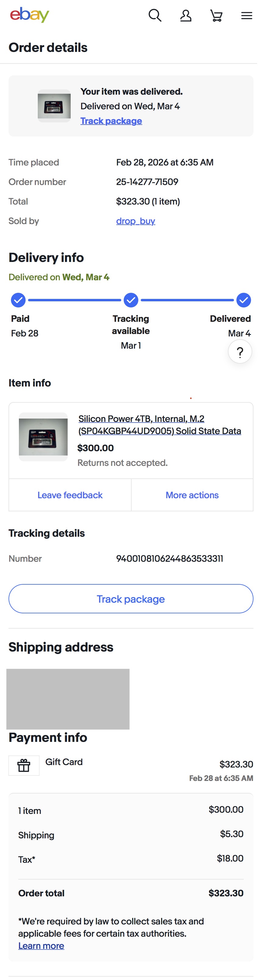Click the delivered item thumbnail in banner

(54, 106)
